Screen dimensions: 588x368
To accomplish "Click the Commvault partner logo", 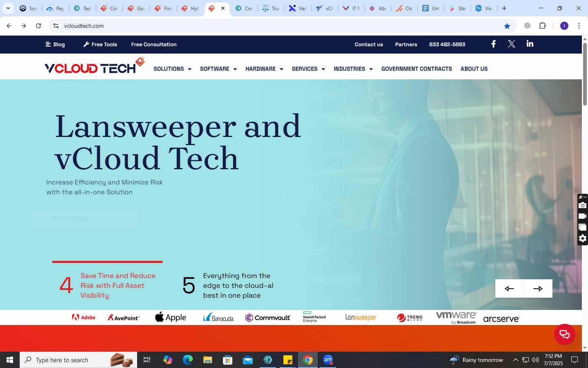I will pyautogui.click(x=268, y=318).
